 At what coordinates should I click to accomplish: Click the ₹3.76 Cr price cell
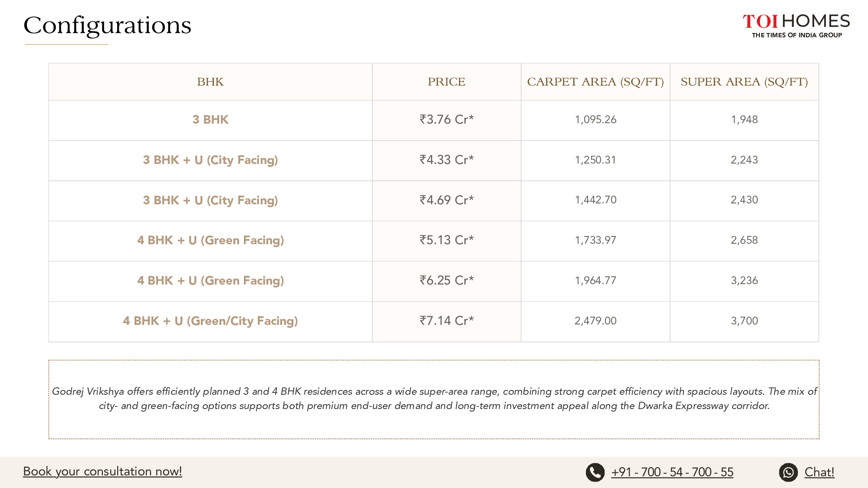tap(446, 120)
